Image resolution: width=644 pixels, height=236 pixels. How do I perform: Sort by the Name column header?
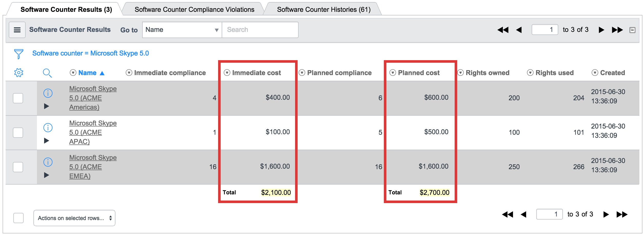click(x=87, y=73)
